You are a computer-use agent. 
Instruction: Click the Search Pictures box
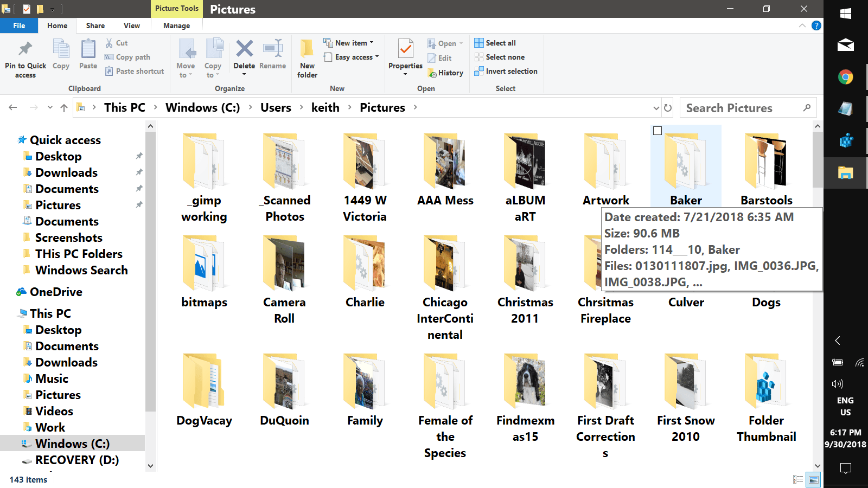(x=748, y=108)
